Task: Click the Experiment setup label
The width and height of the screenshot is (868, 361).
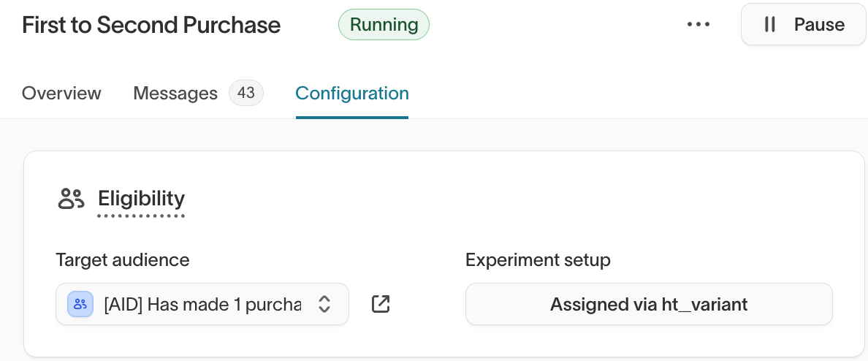Action: point(538,260)
